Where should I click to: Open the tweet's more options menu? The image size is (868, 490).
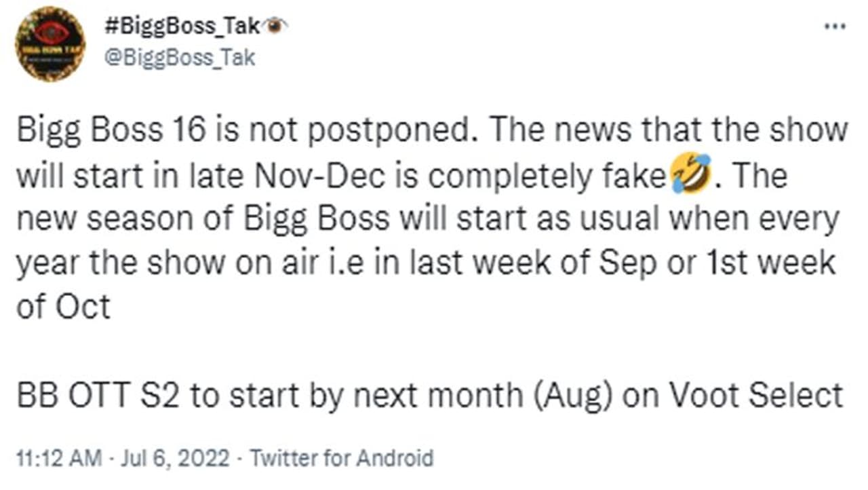tap(835, 26)
